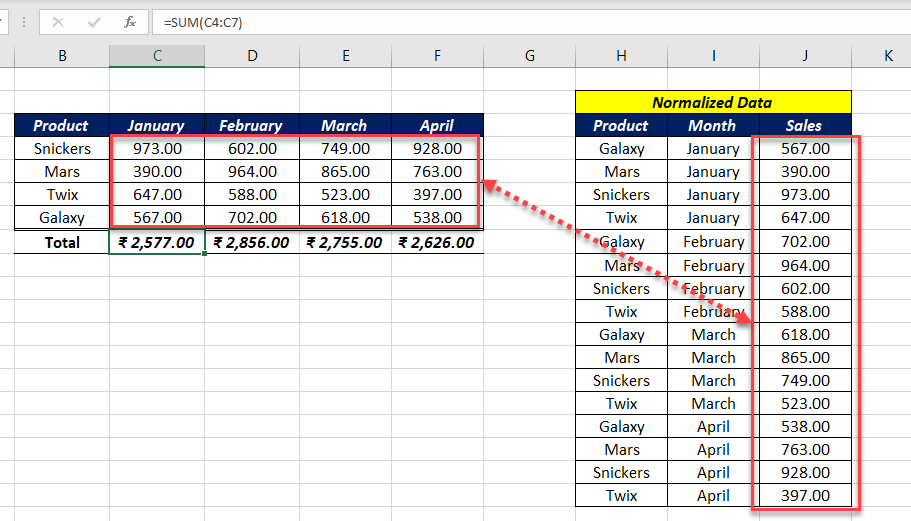Click cell 973.00 in January column
The width and height of the screenshot is (911, 521).
[x=157, y=149]
